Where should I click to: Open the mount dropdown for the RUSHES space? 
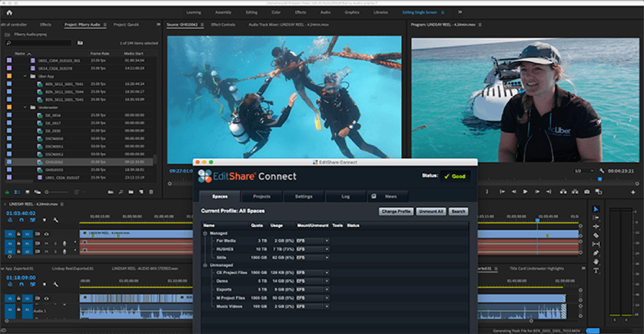click(327, 249)
